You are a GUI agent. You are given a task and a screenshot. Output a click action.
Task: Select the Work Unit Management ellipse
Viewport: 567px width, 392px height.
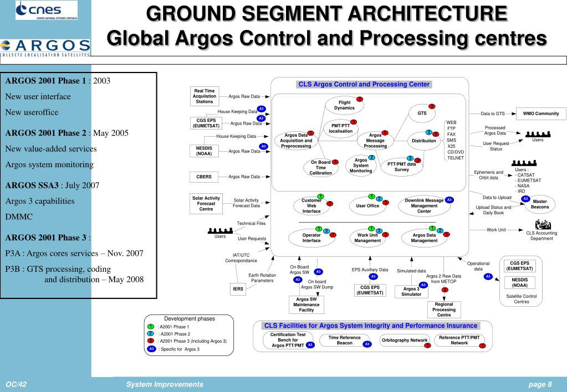point(368,238)
